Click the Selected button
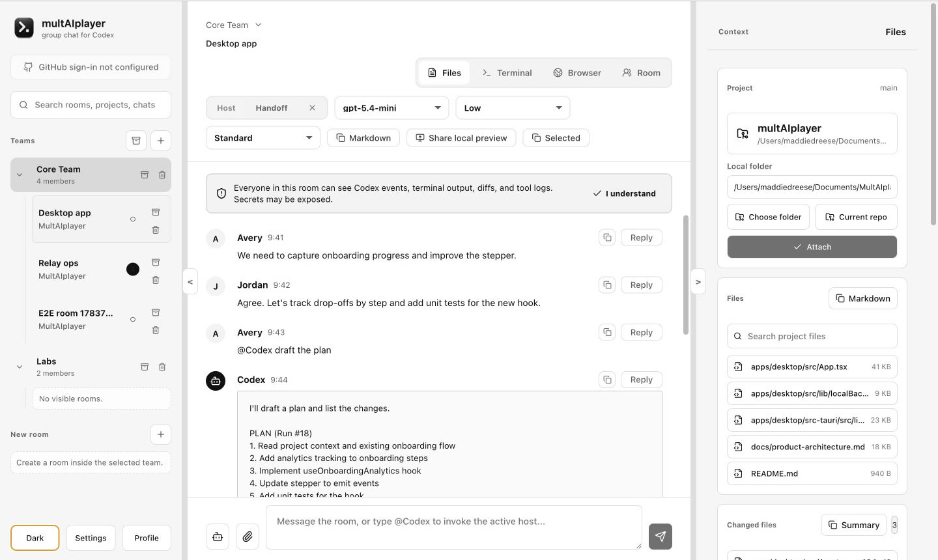 click(x=556, y=138)
